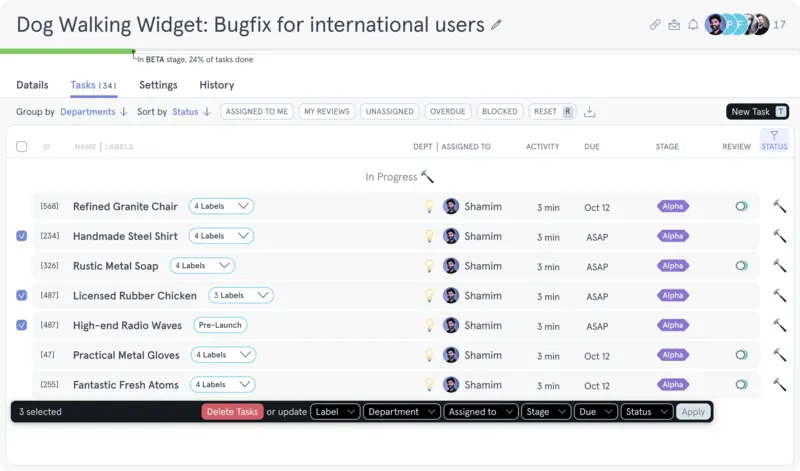Click hammer status icon for Rustic Metal Soap
Screen dimensions: 800x471
click(x=779, y=265)
